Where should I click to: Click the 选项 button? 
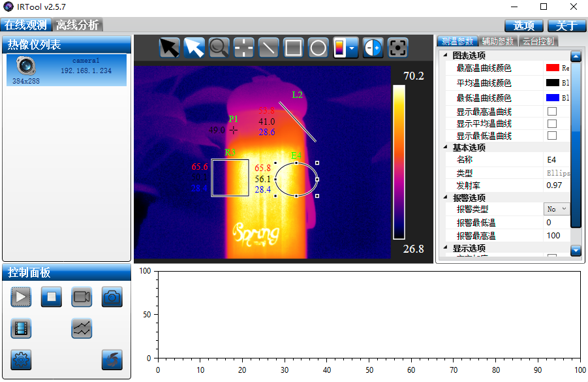pos(523,25)
